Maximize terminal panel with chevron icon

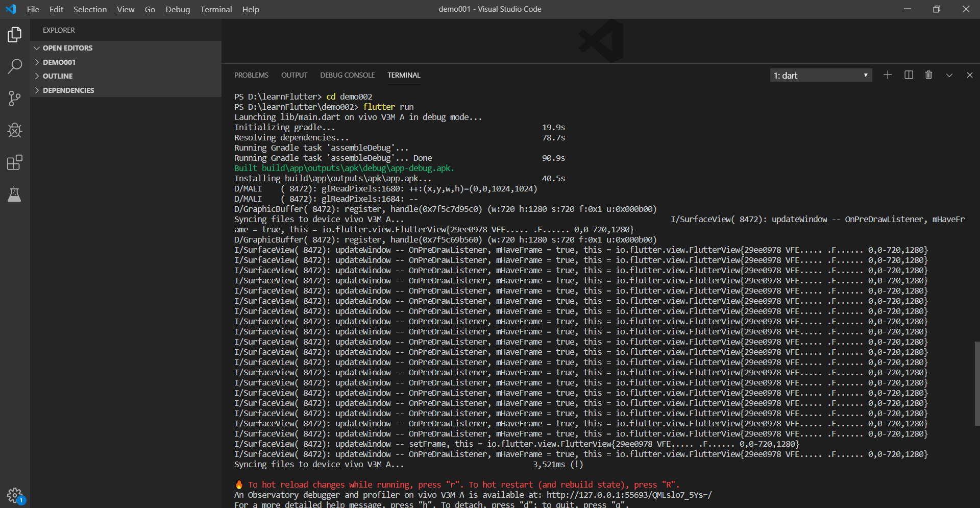(949, 75)
